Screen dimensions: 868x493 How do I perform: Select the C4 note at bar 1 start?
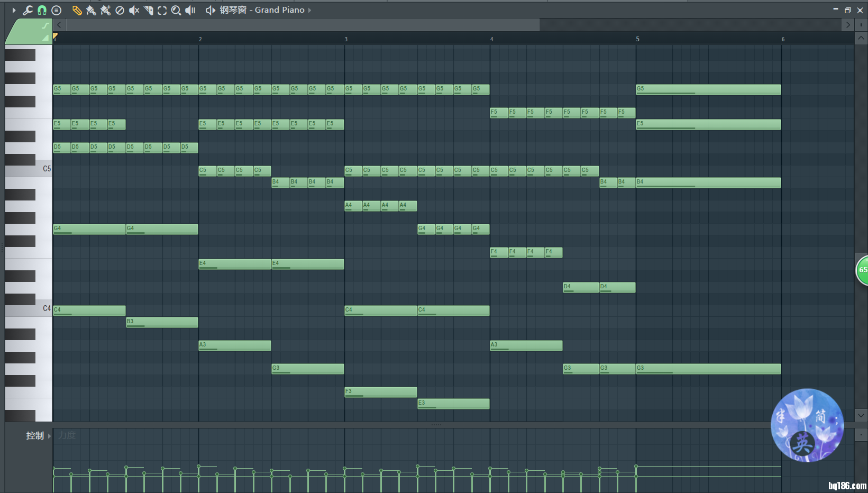89,311
